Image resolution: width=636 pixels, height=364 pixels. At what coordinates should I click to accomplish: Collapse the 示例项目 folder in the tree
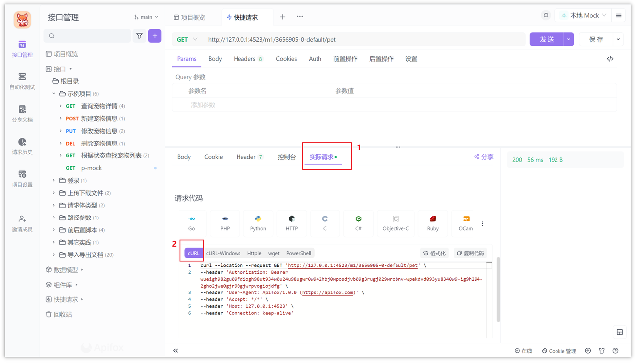54,93
